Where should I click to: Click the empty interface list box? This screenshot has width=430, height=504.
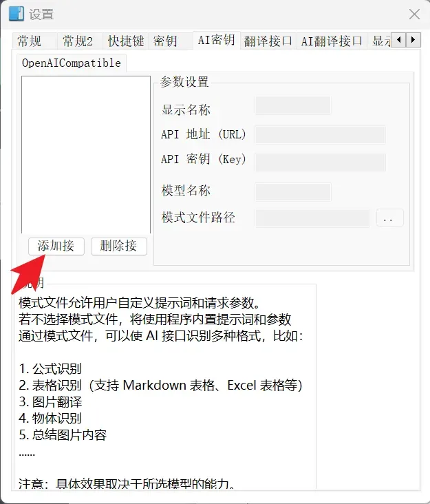coord(86,155)
